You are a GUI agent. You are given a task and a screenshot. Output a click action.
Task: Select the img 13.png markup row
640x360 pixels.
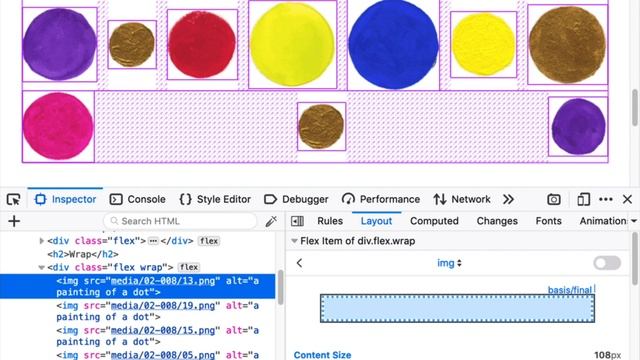[x=138, y=287]
